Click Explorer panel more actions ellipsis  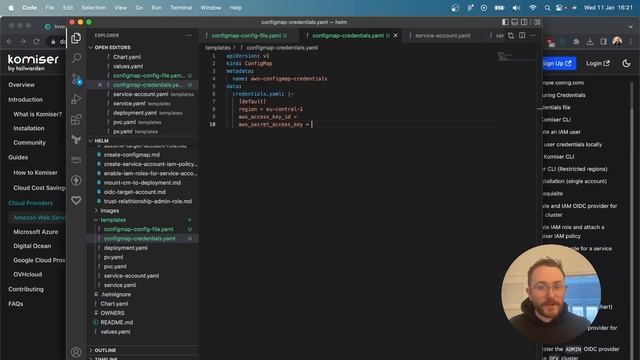(x=189, y=36)
